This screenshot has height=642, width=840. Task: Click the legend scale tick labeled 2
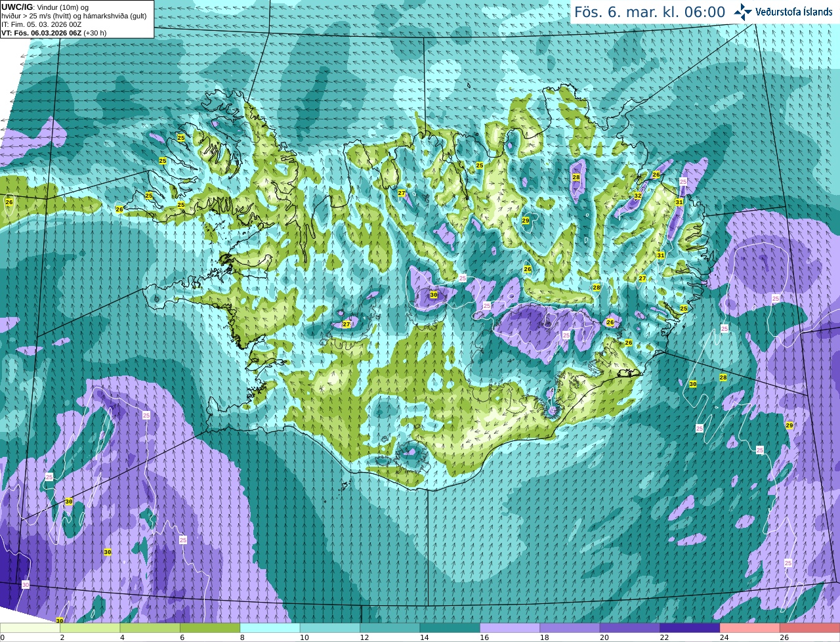[x=62, y=637]
